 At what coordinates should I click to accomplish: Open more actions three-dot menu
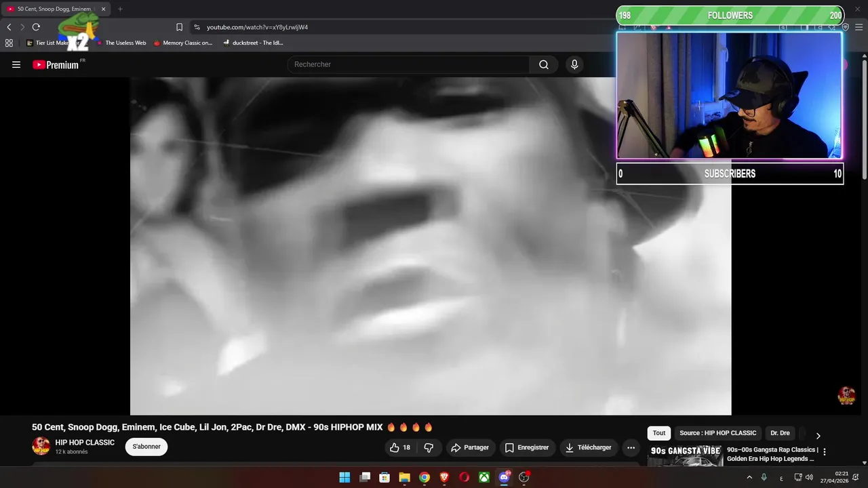[x=631, y=447]
